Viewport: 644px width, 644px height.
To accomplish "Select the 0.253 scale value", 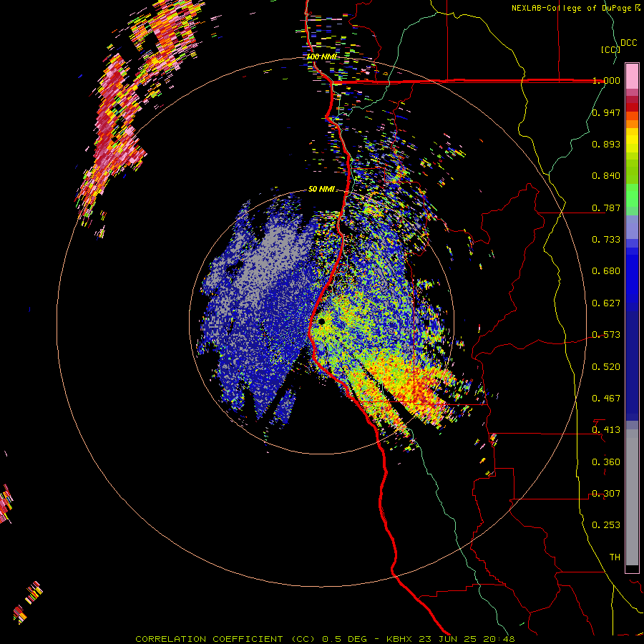I will point(606,525).
